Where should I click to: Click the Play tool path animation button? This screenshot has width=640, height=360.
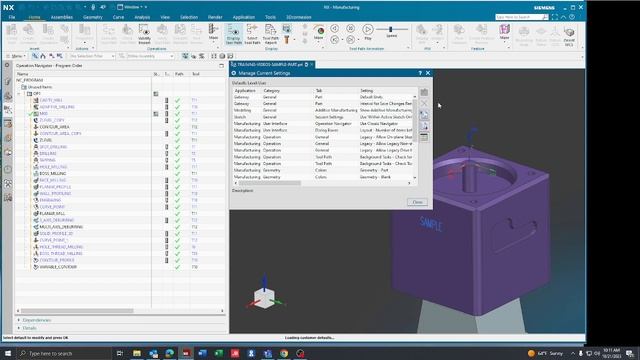(367, 32)
